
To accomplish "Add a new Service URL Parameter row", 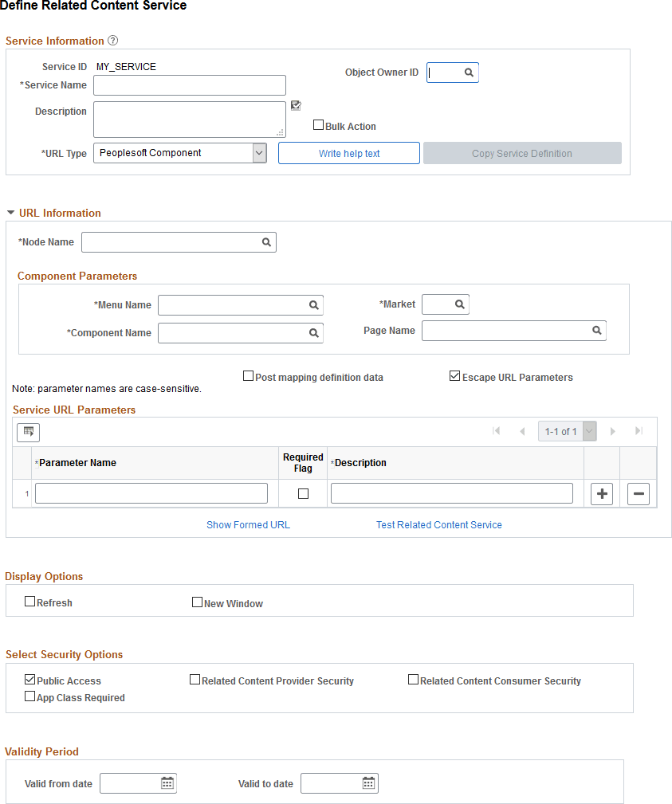I will [x=602, y=492].
